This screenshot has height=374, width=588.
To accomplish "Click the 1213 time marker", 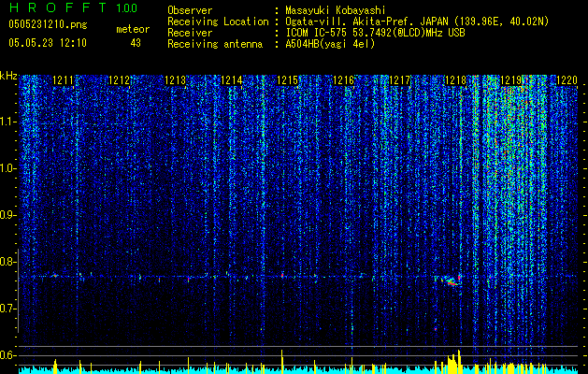I will (175, 80).
